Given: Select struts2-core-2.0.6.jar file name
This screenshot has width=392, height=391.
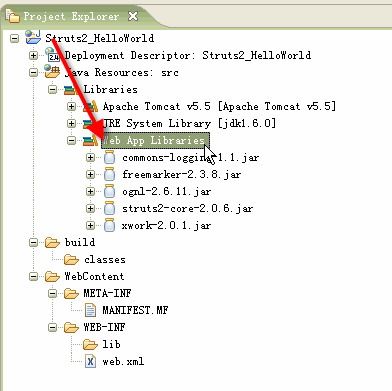Looking at the screenshot, I should click(x=187, y=208).
